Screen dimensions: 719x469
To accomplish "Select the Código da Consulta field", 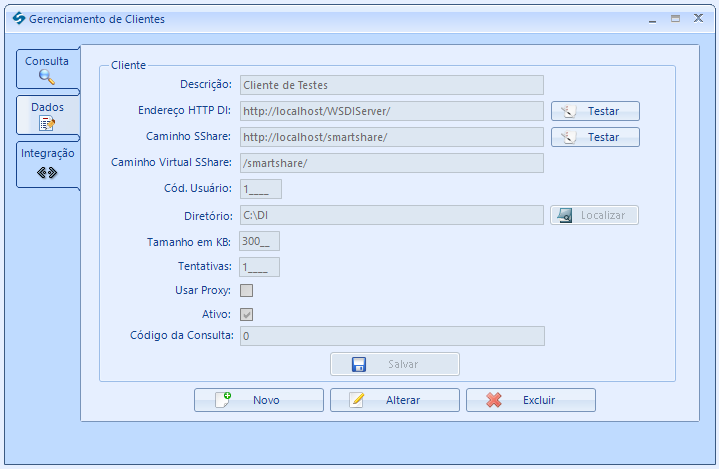I will [x=392, y=336].
